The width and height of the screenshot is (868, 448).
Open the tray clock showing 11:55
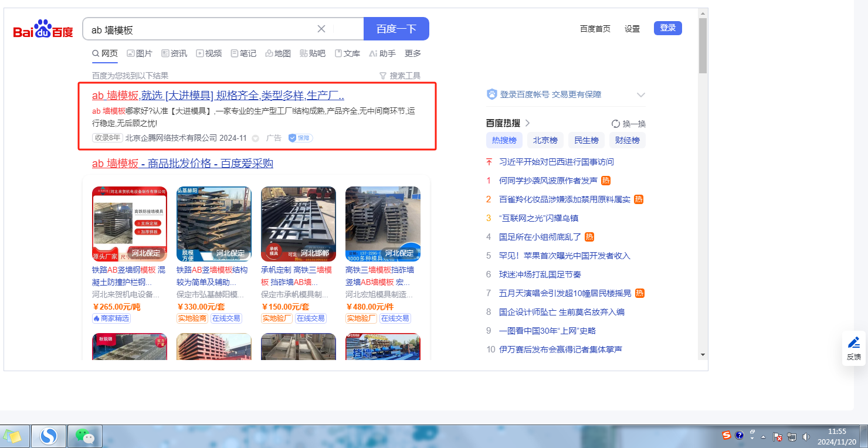pos(838,436)
